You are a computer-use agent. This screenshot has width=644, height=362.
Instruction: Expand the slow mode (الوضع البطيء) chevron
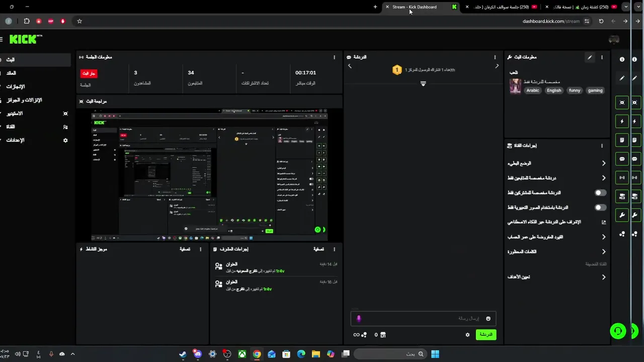[x=604, y=163]
